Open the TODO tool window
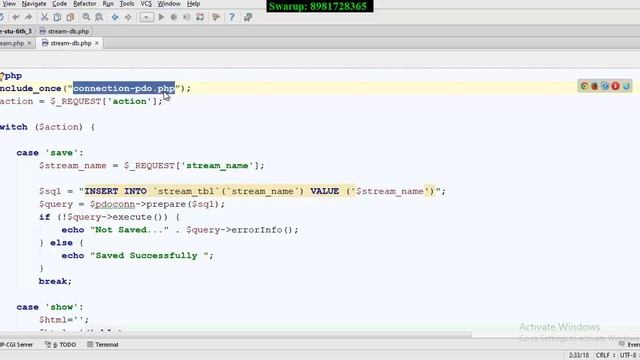Image resolution: width=640 pixels, height=360 pixels. pyautogui.click(x=60, y=344)
